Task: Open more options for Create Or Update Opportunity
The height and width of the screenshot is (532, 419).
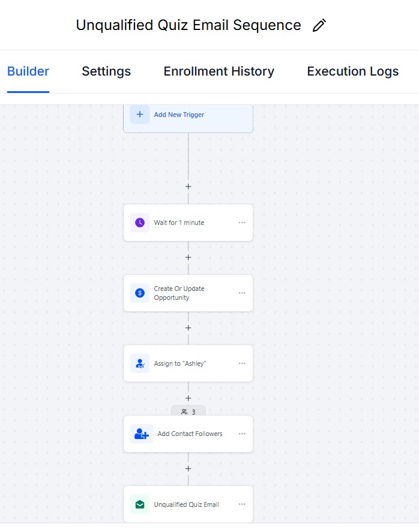Action: pos(242,293)
